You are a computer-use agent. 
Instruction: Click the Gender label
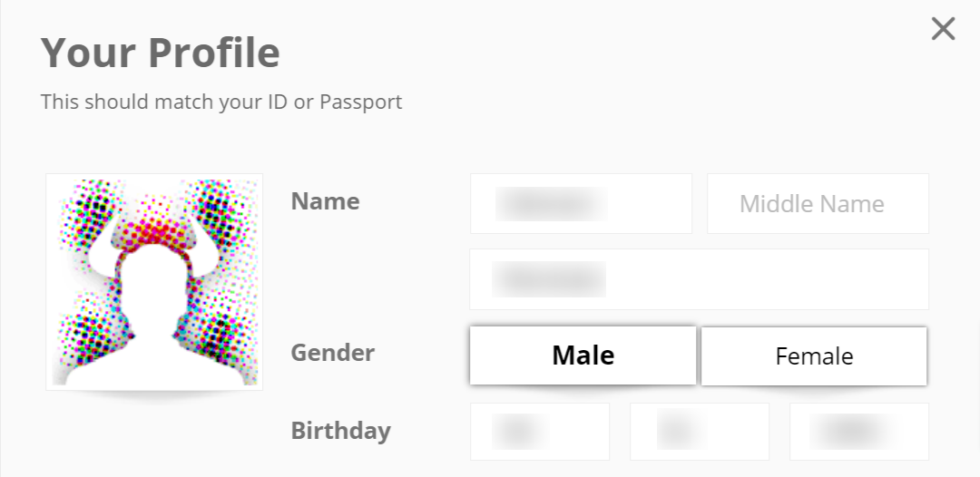(333, 352)
